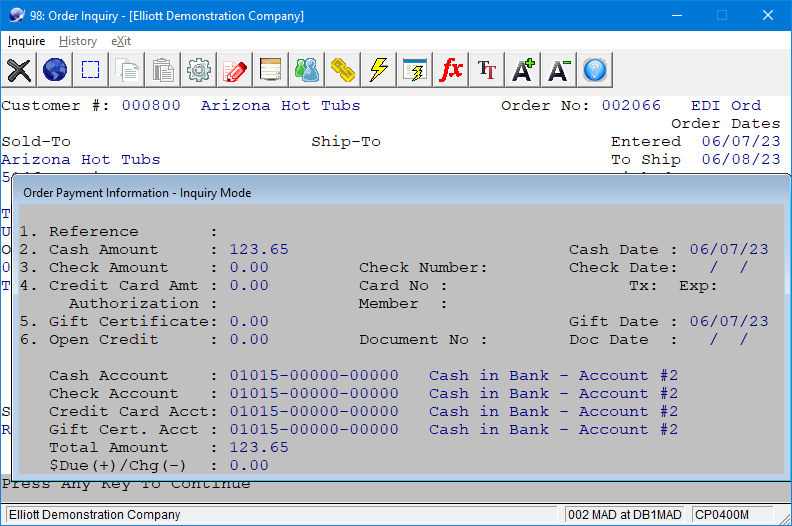The image size is (792, 526).
Task: Click the To Ship date 06/08/23
Action: click(x=741, y=159)
